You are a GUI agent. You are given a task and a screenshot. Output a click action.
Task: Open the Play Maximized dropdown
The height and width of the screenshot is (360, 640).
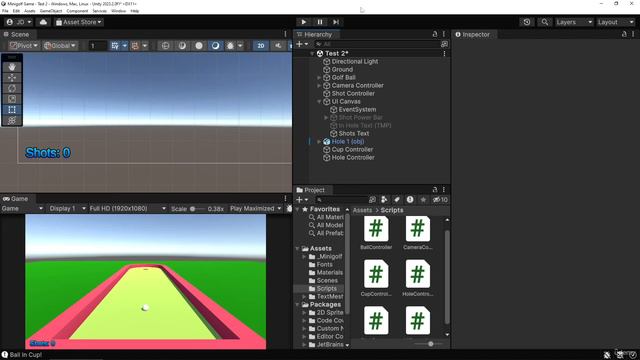point(256,209)
